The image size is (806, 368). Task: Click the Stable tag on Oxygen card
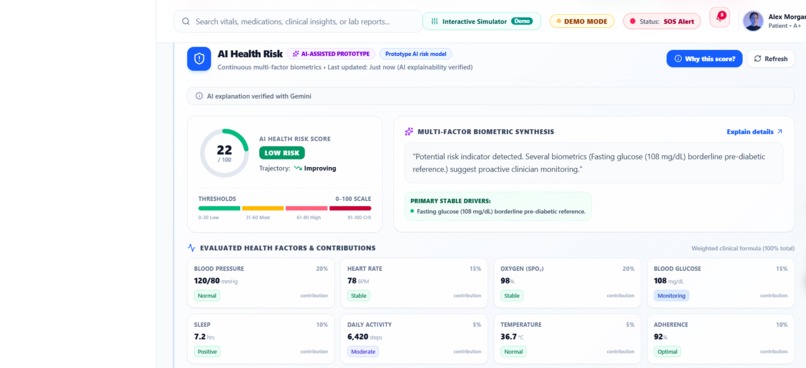512,296
